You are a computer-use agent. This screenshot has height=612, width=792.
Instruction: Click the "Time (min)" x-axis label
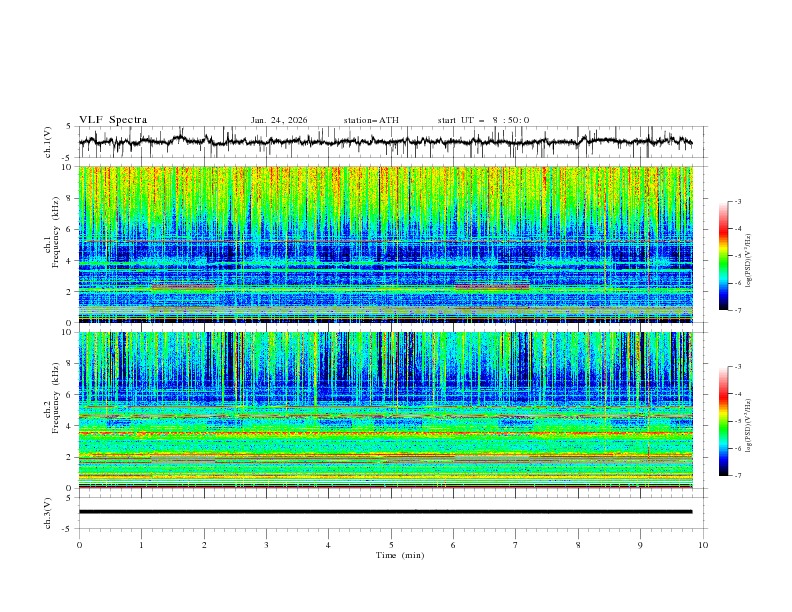(x=400, y=555)
